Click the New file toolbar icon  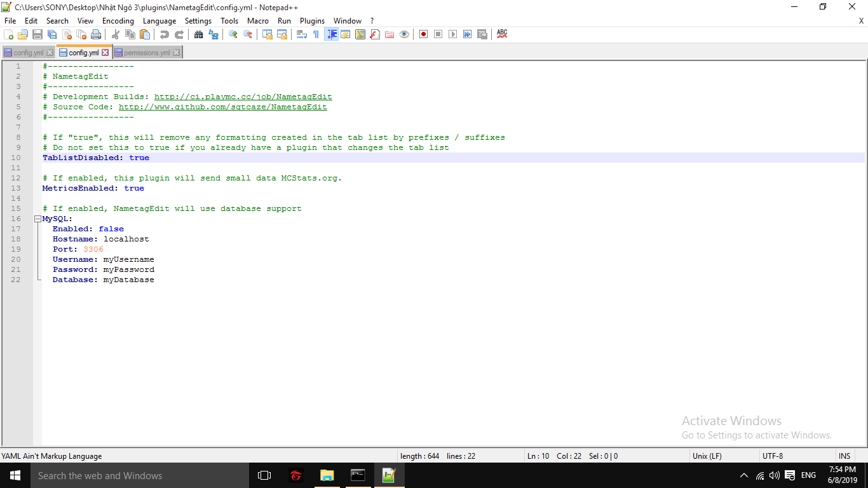click(8, 34)
